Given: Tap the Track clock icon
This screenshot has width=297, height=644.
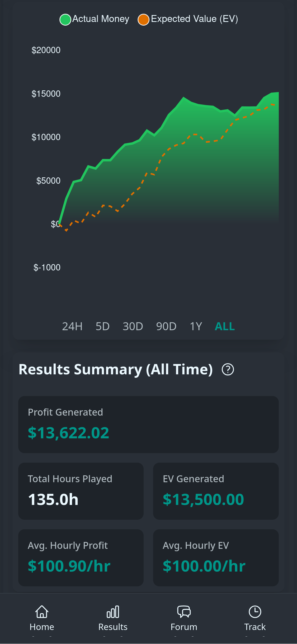Looking at the screenshot, I should click(255, 612).
